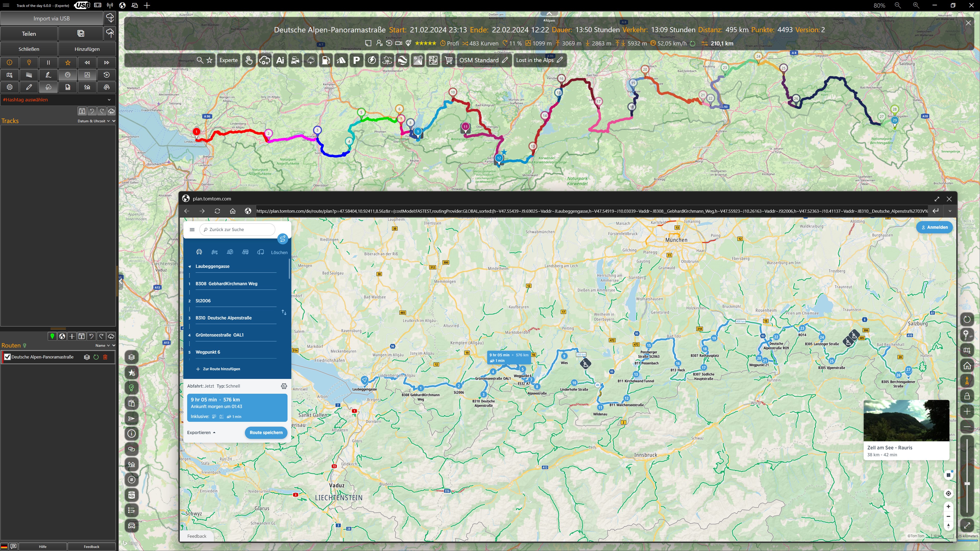Click the Route speichern button

click(266, 432)
